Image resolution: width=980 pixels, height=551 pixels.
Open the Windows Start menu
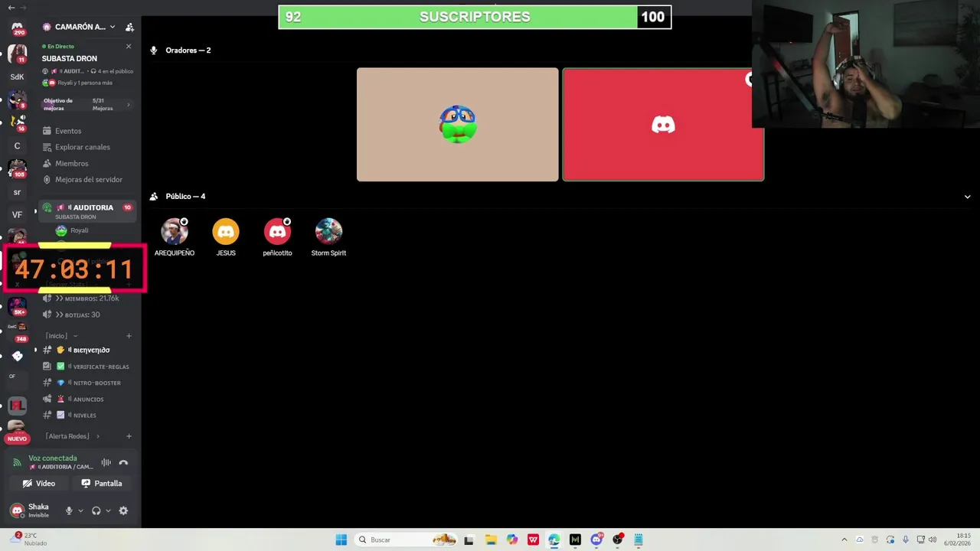(341, 540)
